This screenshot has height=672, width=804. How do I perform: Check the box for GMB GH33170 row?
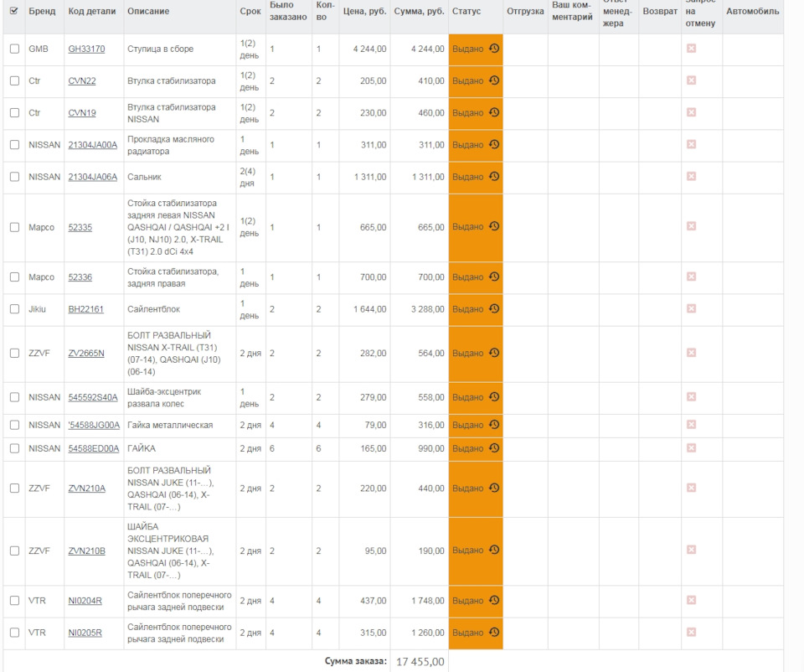tap(14, 49)
